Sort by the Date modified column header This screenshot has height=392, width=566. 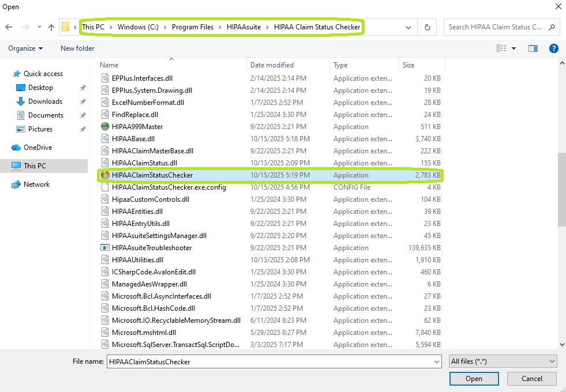[x=272, y=65]
